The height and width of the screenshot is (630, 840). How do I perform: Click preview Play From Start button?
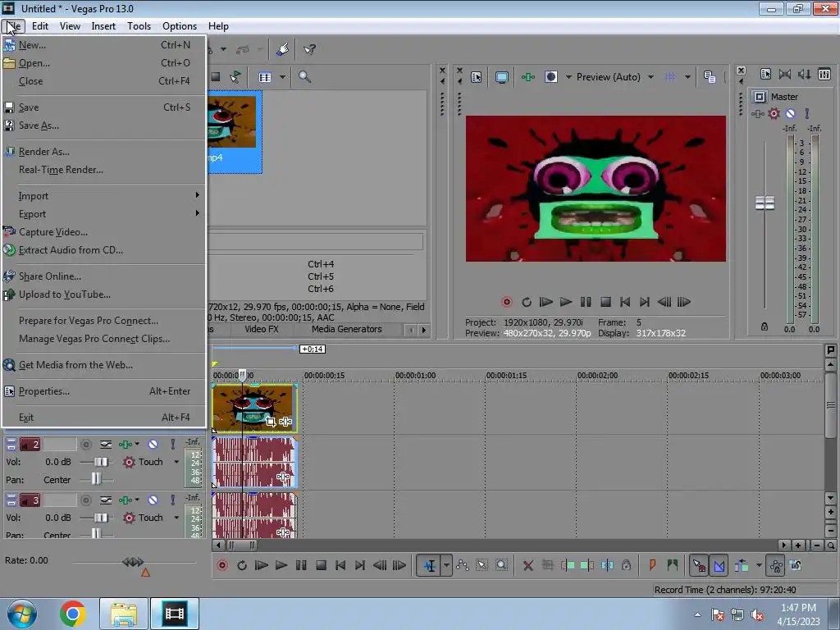coord(546,302)
